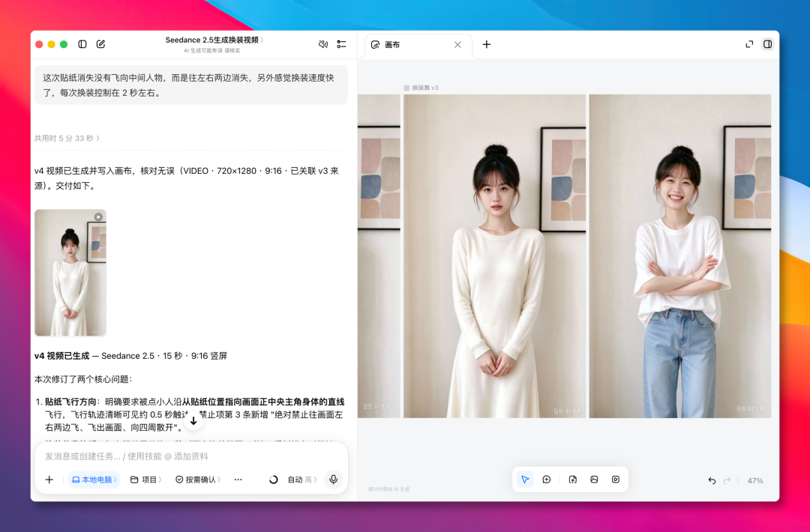Open the 本地电脑 selector
This screenshot has height=532, width=810.
coord(94,480)
